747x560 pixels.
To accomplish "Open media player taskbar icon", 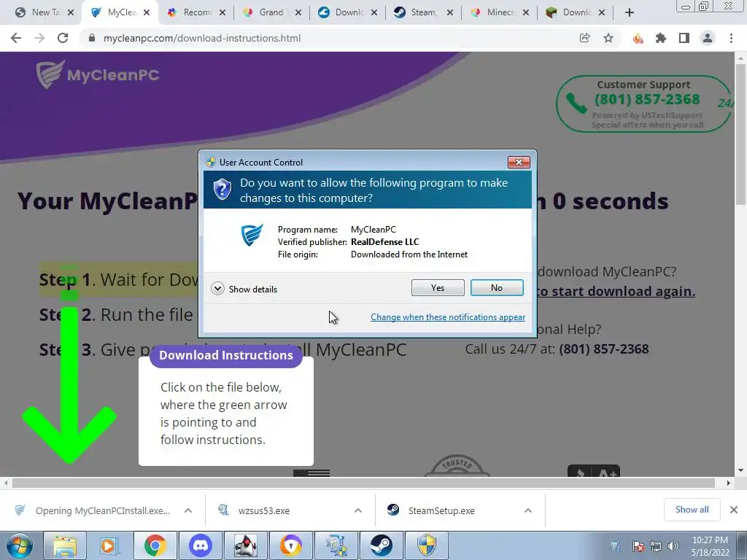I will click(x=109, y=545).
